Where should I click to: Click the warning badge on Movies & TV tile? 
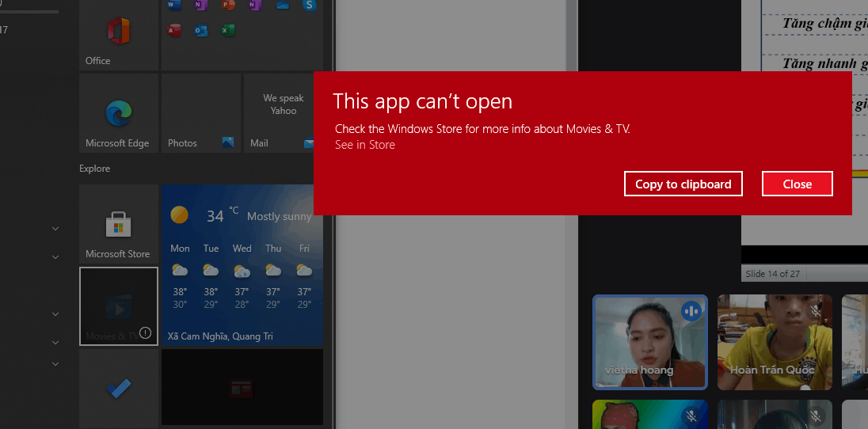click(145, 332)
